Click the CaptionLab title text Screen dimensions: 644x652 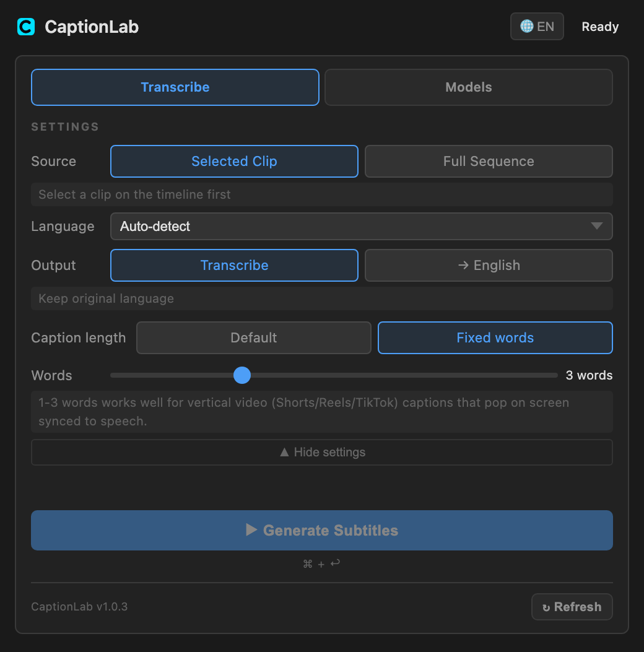[92, 27]
